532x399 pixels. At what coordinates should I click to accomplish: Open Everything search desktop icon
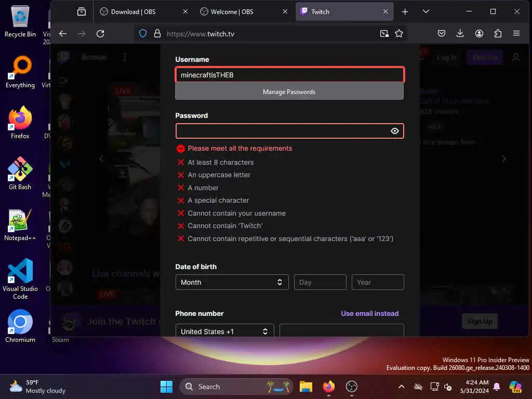(20, 72)
